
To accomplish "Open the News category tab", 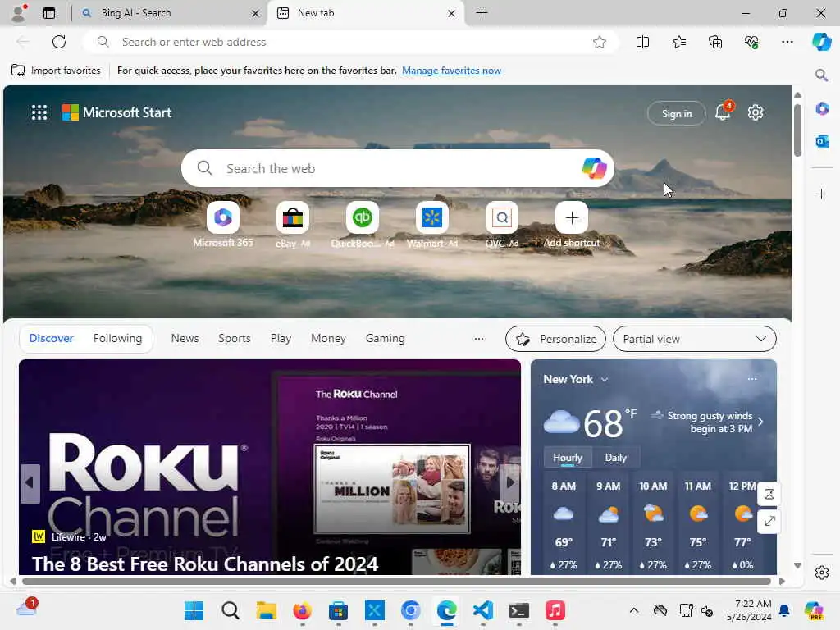I will click(185, 338).
